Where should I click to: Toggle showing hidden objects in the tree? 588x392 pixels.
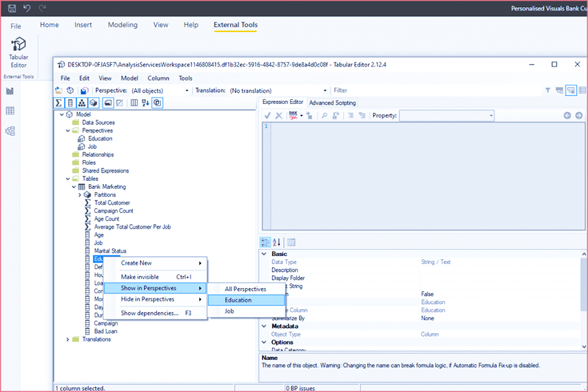(120, 103)
